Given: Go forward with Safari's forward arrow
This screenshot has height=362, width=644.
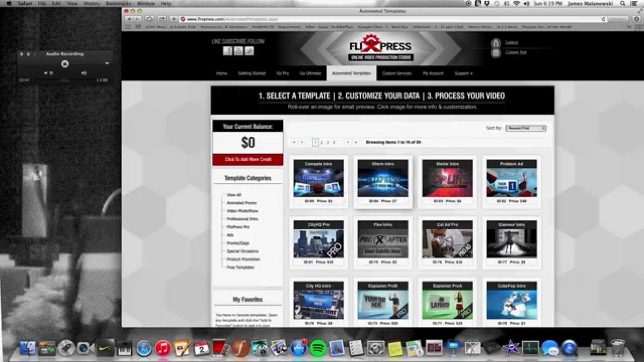Looking at the screenshot, I should click(x=137, y=19).
